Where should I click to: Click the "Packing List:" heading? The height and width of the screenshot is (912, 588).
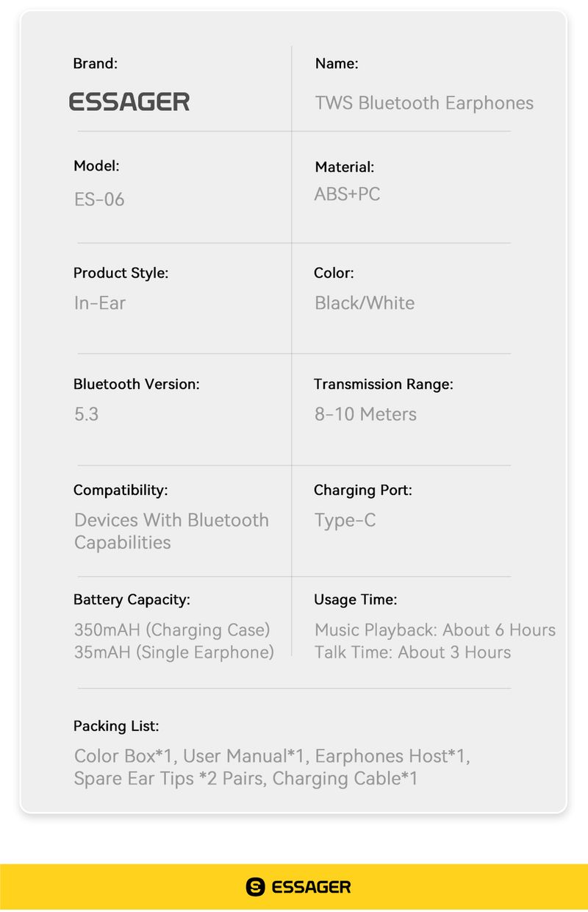point(116,726)
